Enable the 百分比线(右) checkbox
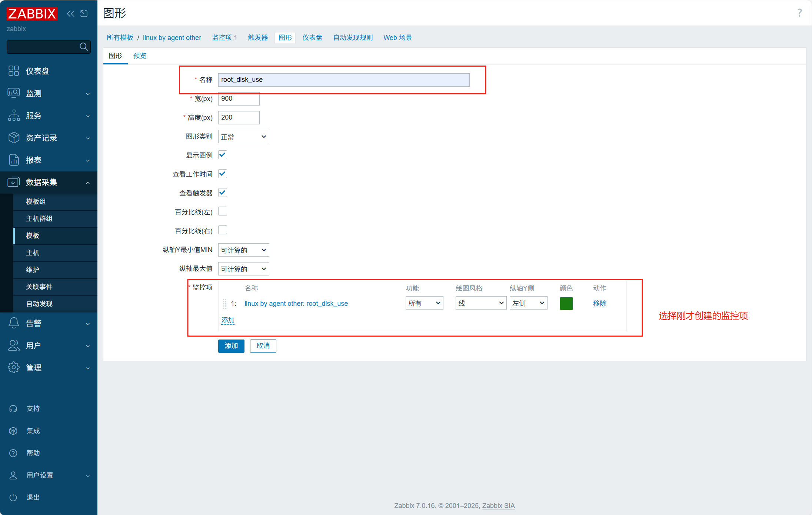The width and height of the screenshot is (812, 515). tap(223, 230)
